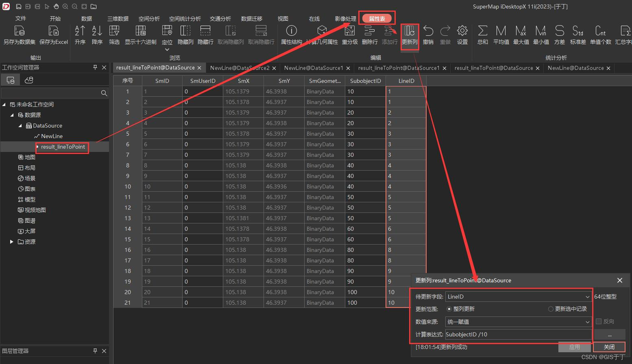Click Save As Dataset (另存为数据集) icon
The height and width of the screenshot is (364, 632).
click(x=19, y=31)
